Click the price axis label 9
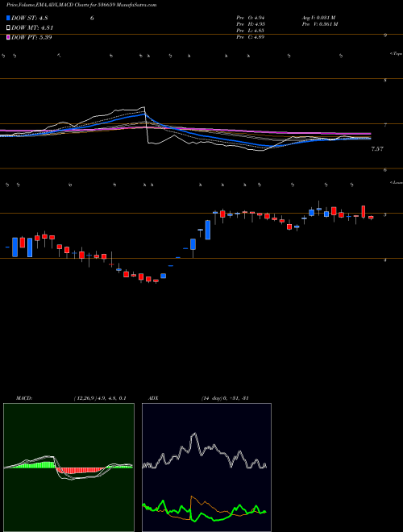The height and width of the screenshot is (532, 403). (x=385, y=35)
